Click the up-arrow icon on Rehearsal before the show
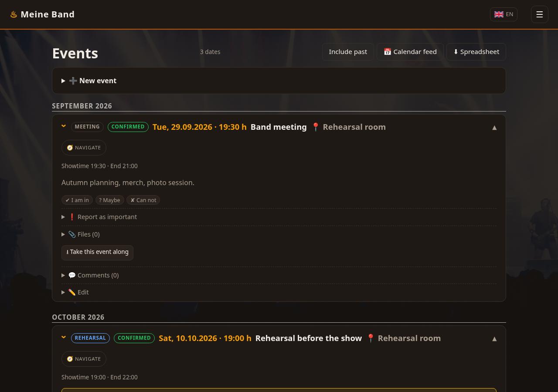Image resolution: width=558 pixels, height=392 pixels. pyautogui.click(x=494, y=339)
